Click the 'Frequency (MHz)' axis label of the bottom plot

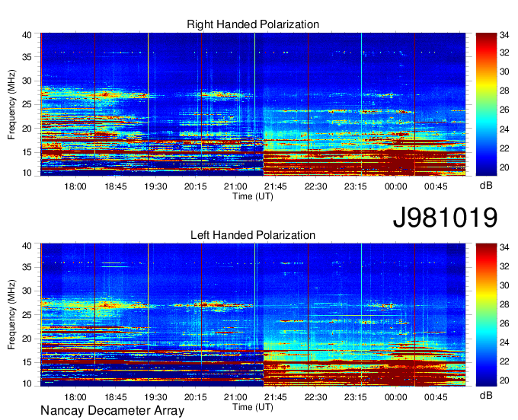[11, 315]
